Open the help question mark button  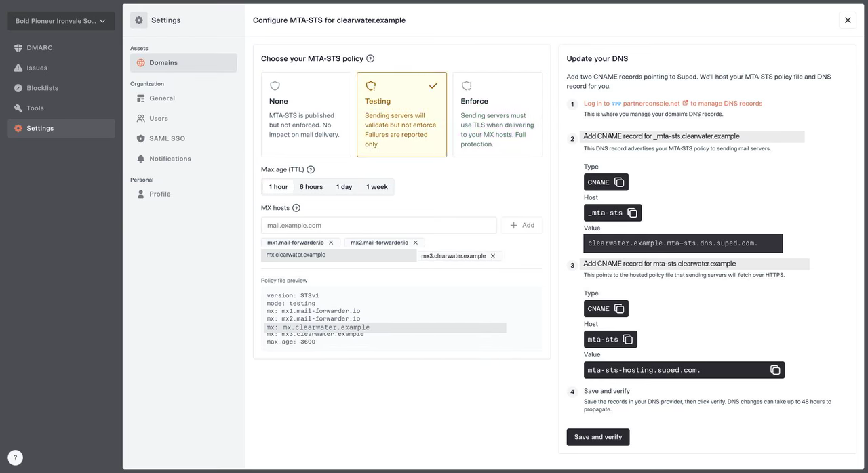[15, 457]
